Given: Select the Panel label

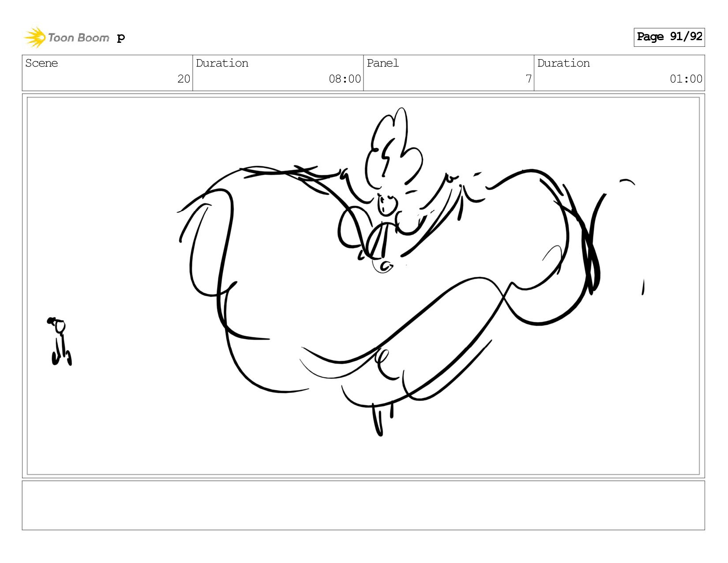Looking at the screenshot, I should (383, 63).
